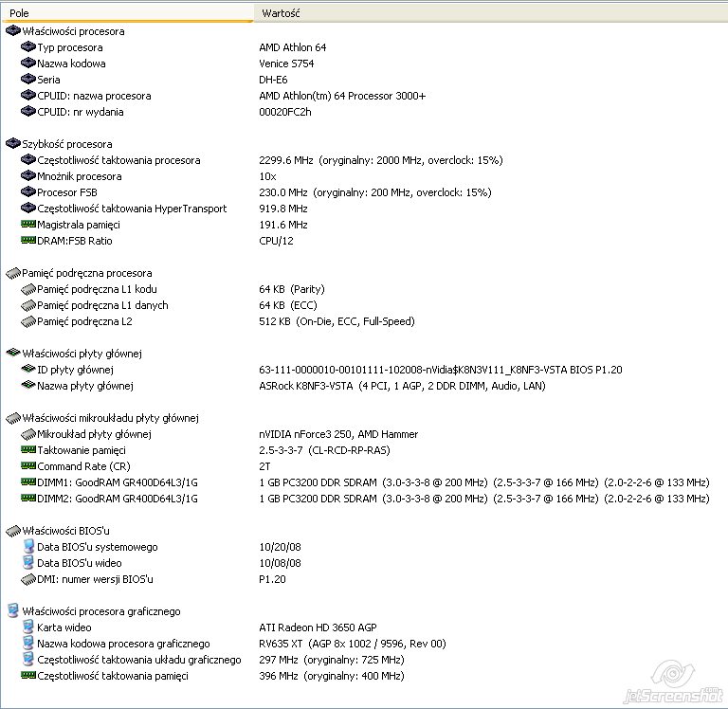Click the video BIOS date 10/08/08
This screenshot has height=709, width=728.
(x=280, y=563)
